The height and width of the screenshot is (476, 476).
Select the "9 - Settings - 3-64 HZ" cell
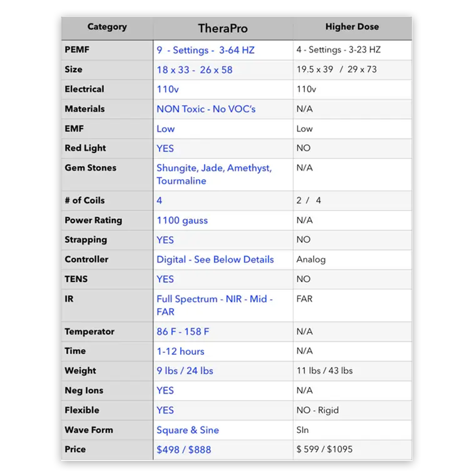coord(205,50)
